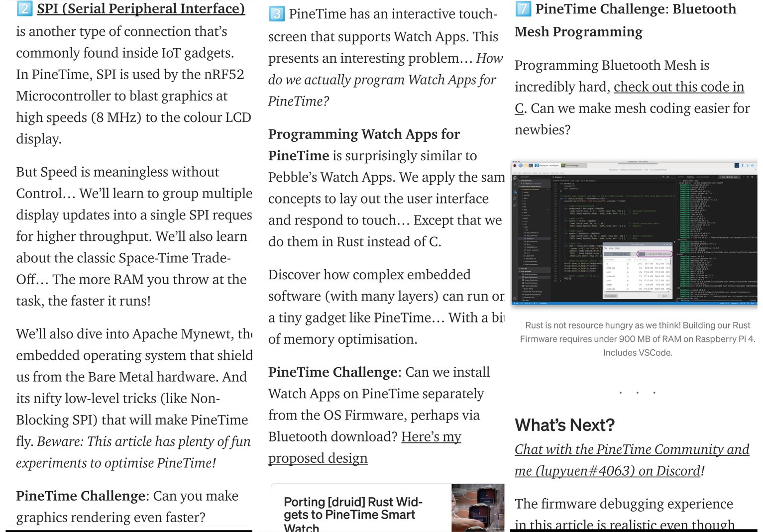Viewport: 763px width, 532px height.
Task: Open the SPI (Serial Peripheral Interface) link
Action: [141, 8]
